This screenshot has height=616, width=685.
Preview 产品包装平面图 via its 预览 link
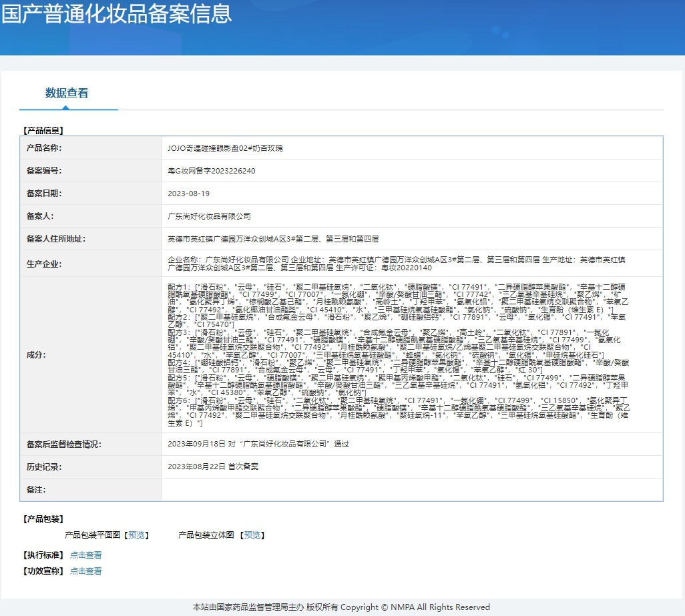coord(137,535)
